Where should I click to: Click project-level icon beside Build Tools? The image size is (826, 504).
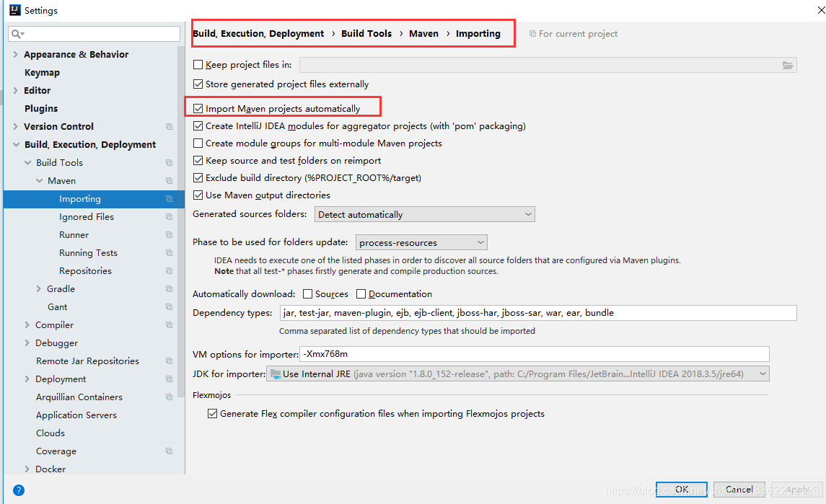pos(169,163)
